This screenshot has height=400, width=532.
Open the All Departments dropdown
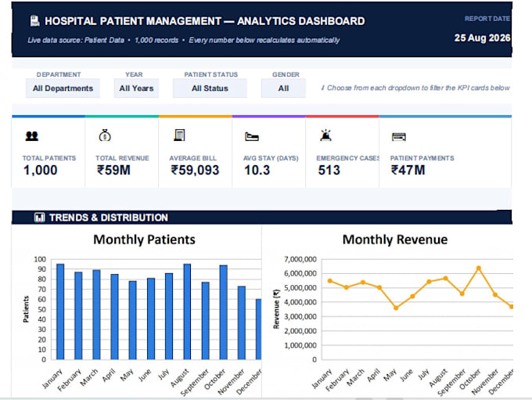click(63, 88)
